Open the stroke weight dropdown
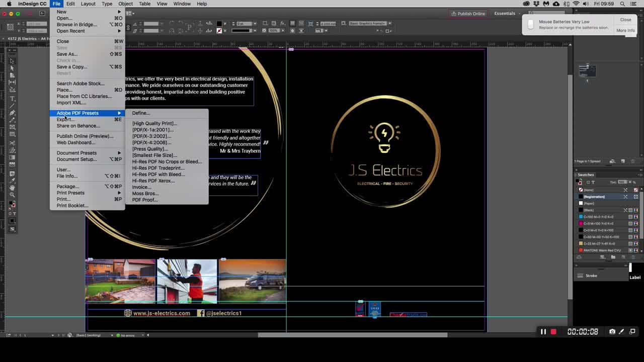The width and height of the screenshot is (644, 362). tap(255, 24)
